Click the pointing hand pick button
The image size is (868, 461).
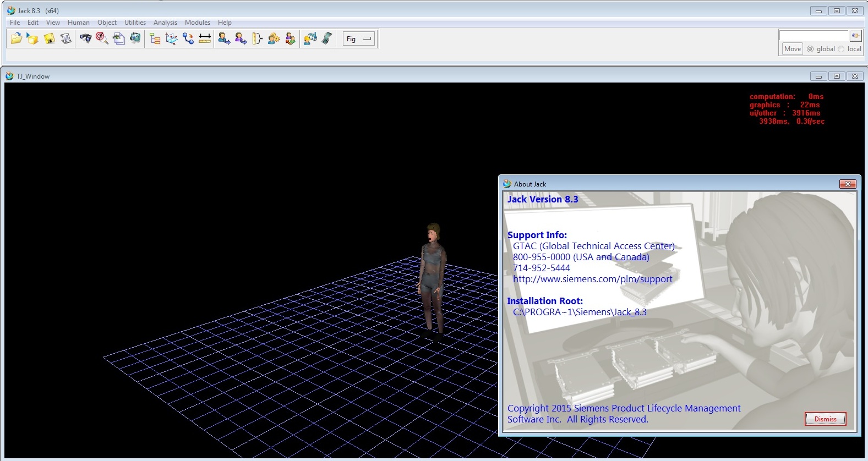855,36
